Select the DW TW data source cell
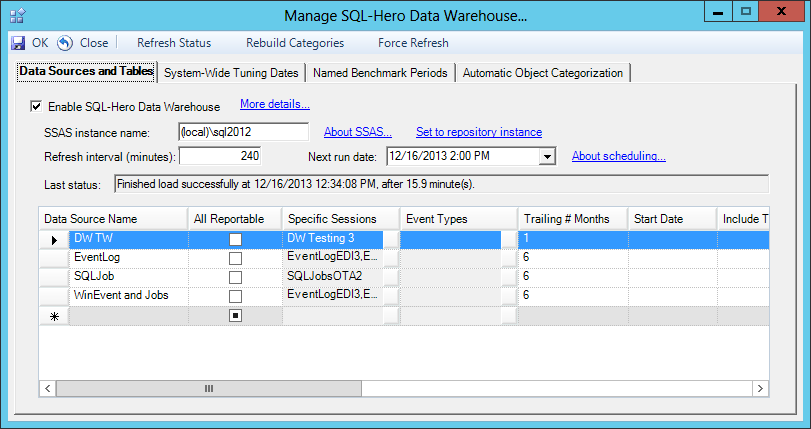This screenshot has height=429, width=811. click(x=129, y=239)
